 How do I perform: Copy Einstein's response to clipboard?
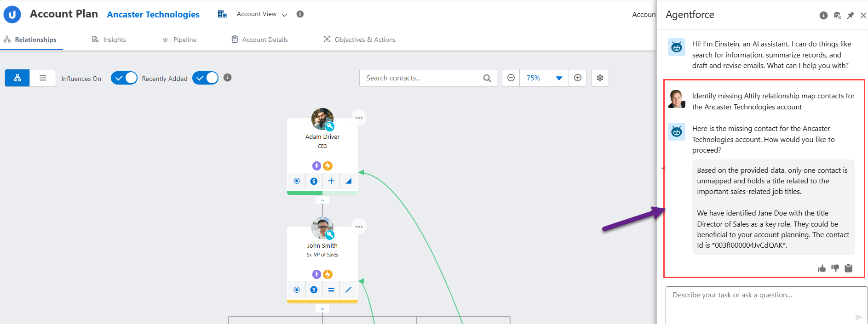point(849,268)
